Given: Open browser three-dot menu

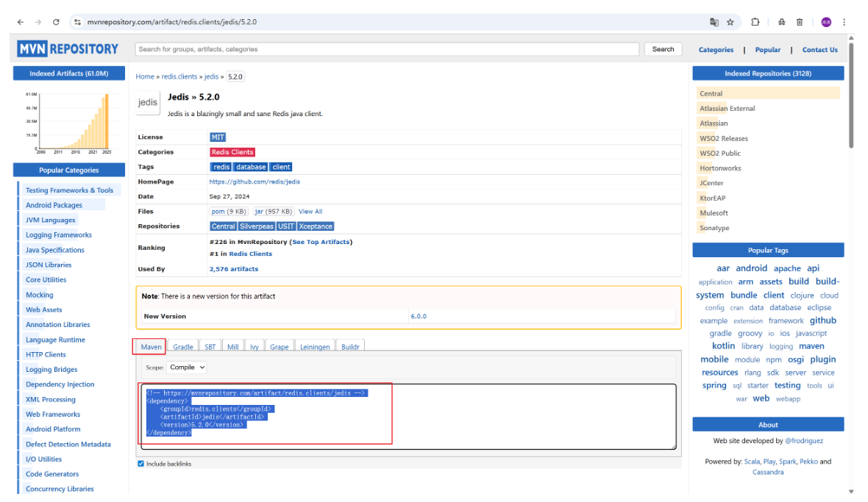Looking at the screenshot, I should tap(844, 22).
